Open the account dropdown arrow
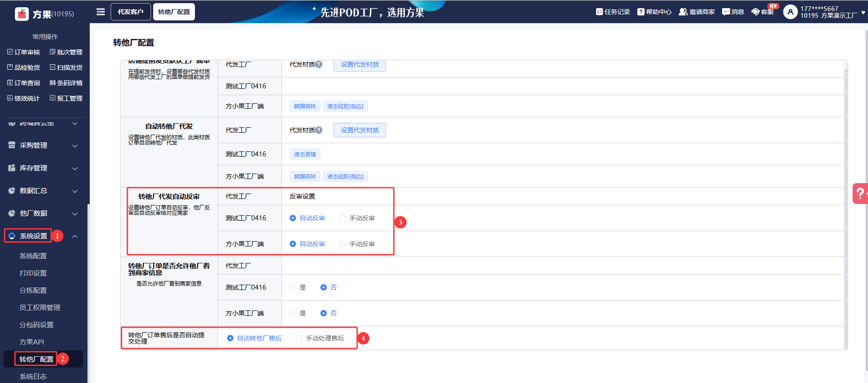 (x=863, y=13)
